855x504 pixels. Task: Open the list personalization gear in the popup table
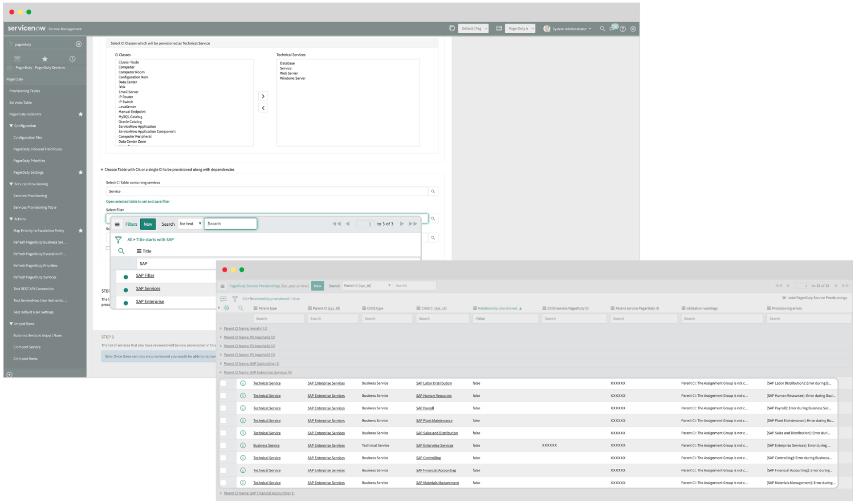click(227, 308)
